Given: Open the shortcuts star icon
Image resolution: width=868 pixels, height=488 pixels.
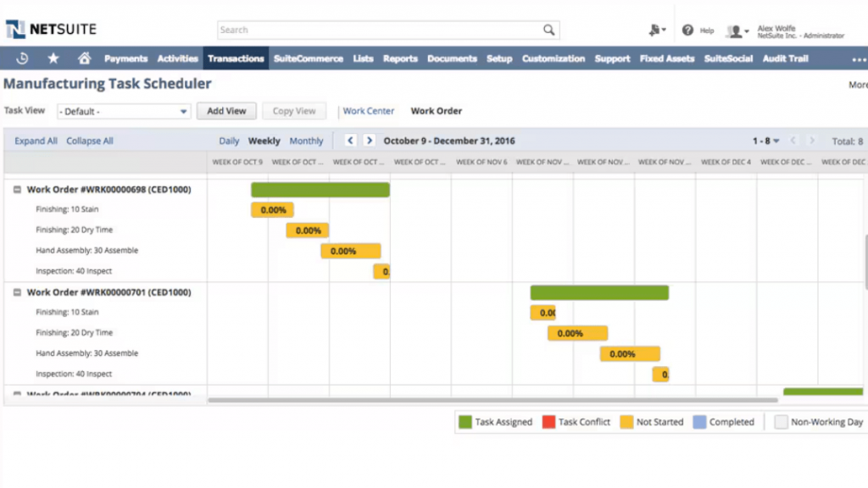Looking at the screenshot, I should coord(53,58).
